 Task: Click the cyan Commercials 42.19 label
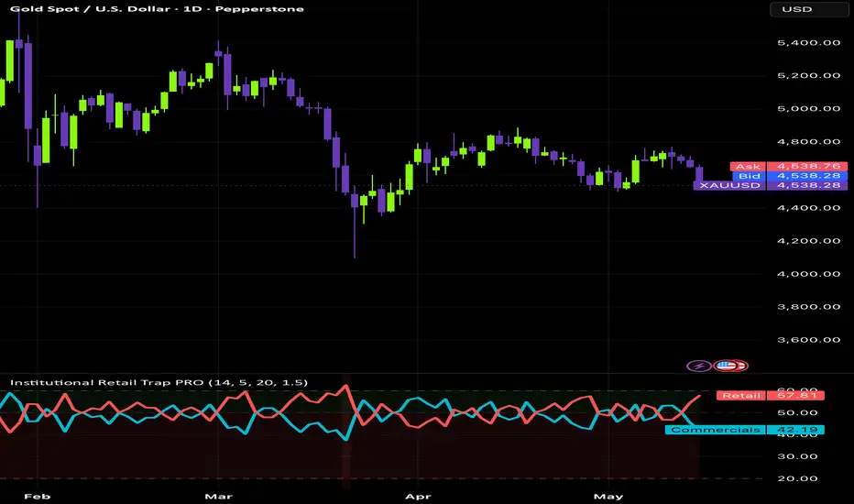(745, 430)
